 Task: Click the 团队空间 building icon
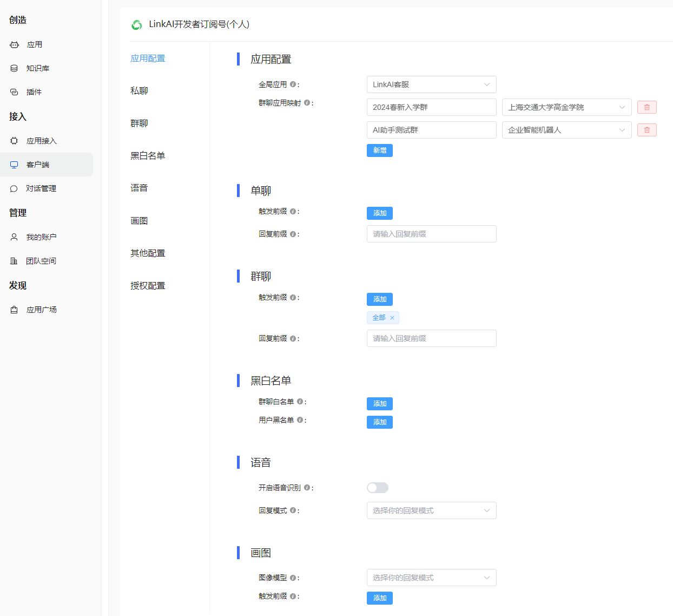pos(14,261)
